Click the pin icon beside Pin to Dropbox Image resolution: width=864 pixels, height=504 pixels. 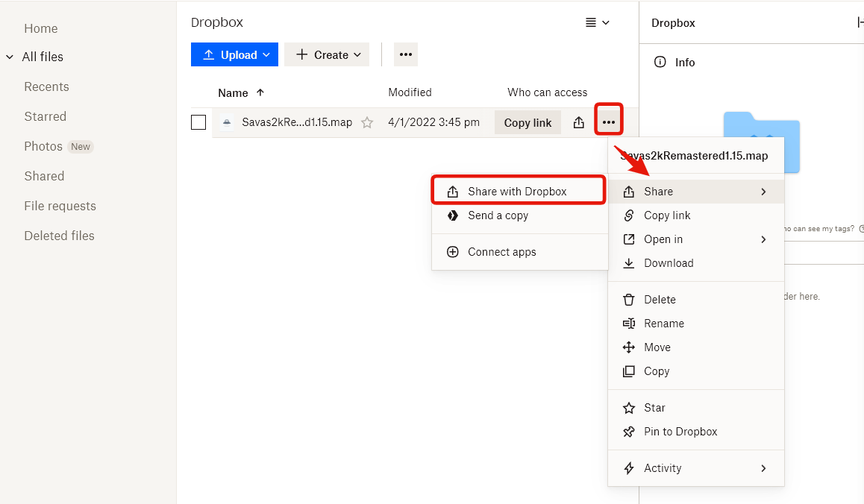click(x=629, y=432)
